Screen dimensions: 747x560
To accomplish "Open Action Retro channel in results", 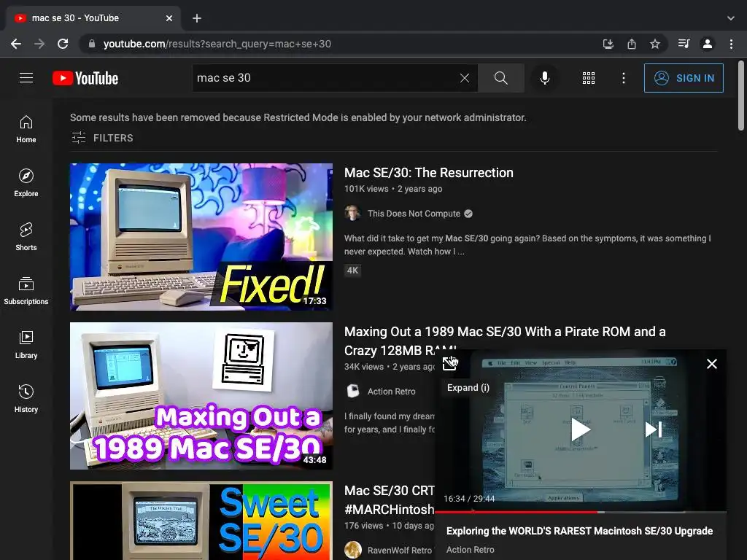I will [x=391, y=392].
